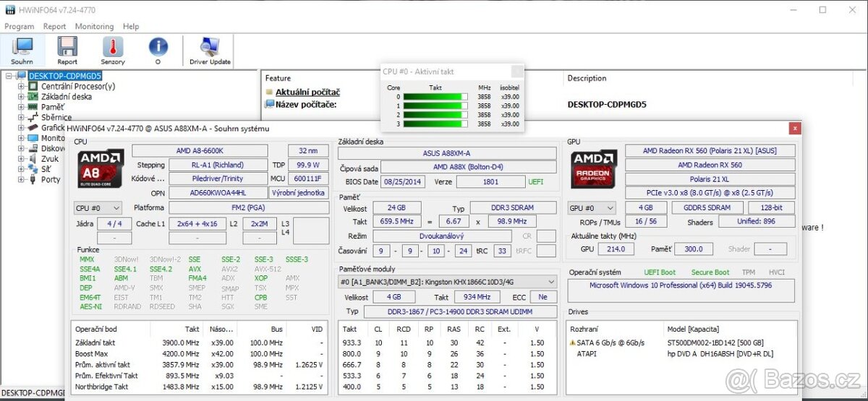
Task: Click the AMD Radeon Graphics logo
Action: tap(594, 170)
